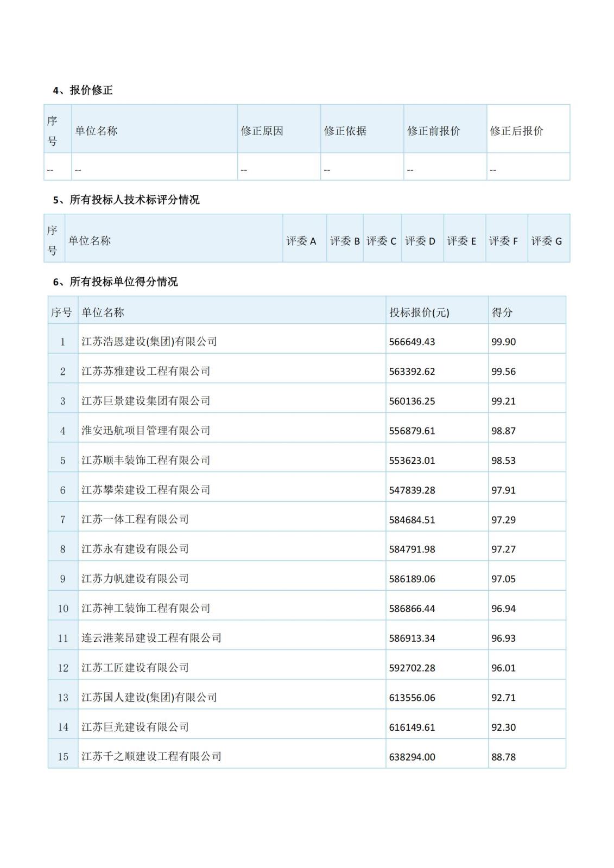Click heading 5、所有投标人技术标评分情况
The height and width of the screenshot is (868, 614).
(x=126, y=200)
